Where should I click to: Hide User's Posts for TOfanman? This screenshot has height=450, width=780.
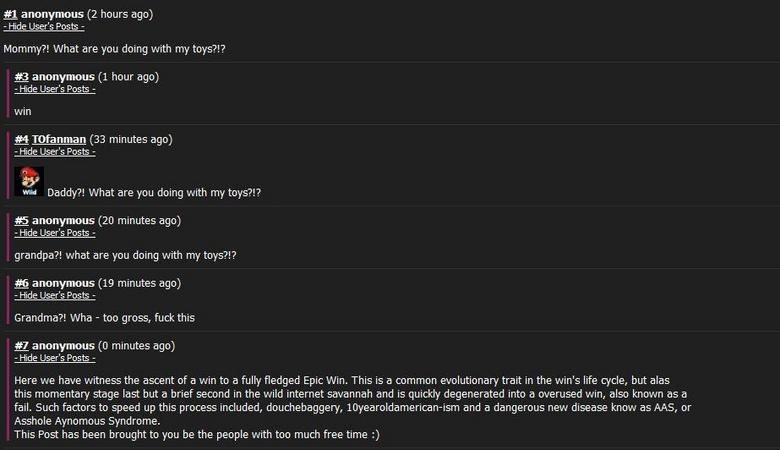pos(55,151)
